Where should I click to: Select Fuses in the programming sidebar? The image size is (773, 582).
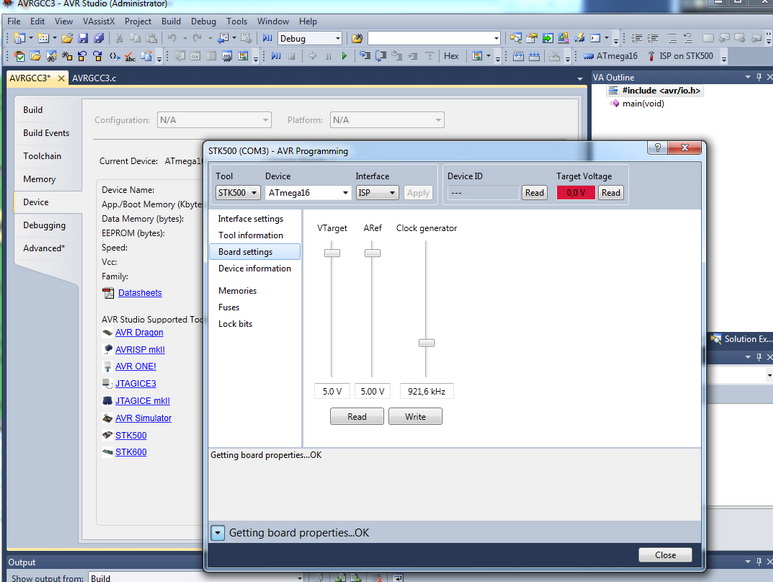click(229, 308)
